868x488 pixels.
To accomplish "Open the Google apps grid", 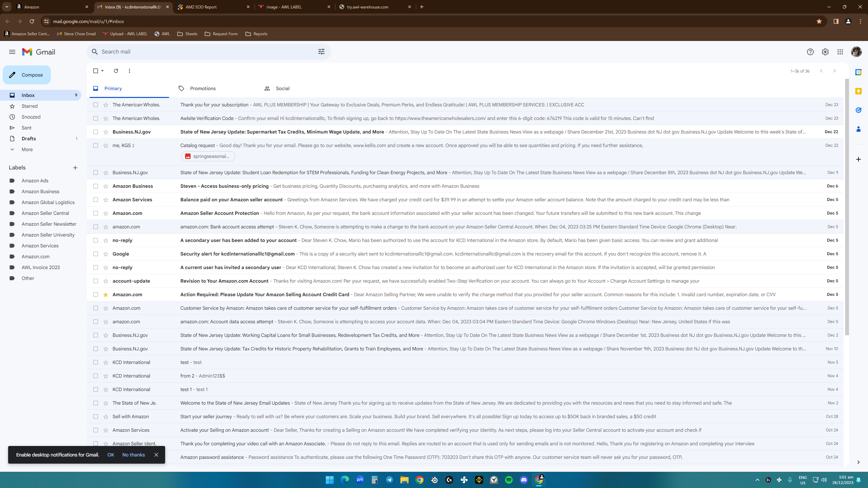I will pyautogui.click(x=840, y=52).
